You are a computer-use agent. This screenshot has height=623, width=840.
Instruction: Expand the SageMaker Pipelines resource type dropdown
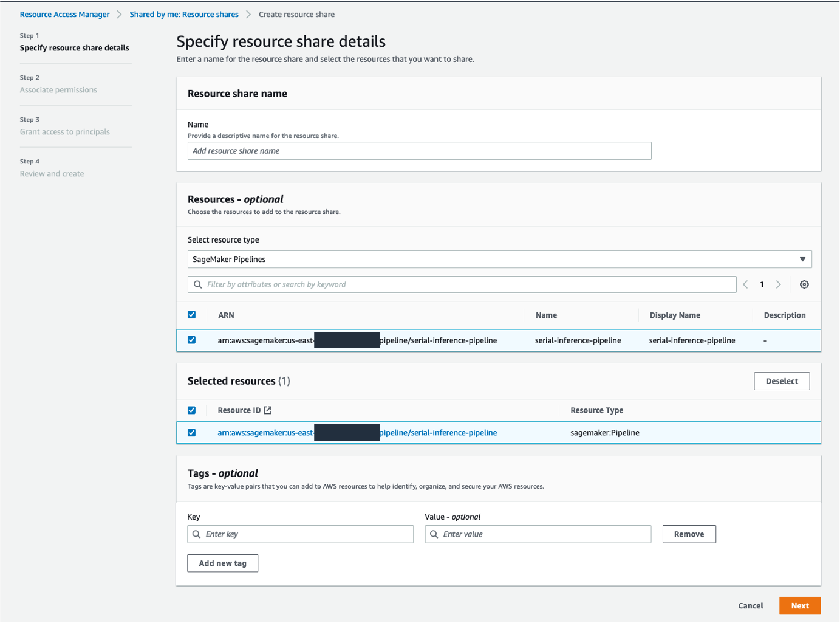[499, 260]
